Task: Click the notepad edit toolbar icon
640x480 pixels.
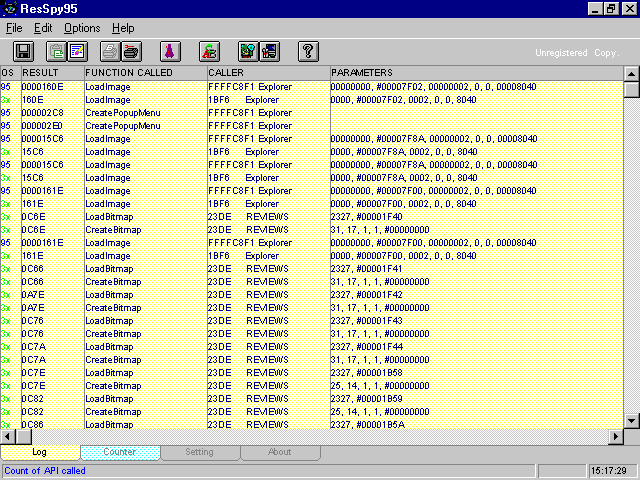Action: pyautogui.click(x=77, y=51)
